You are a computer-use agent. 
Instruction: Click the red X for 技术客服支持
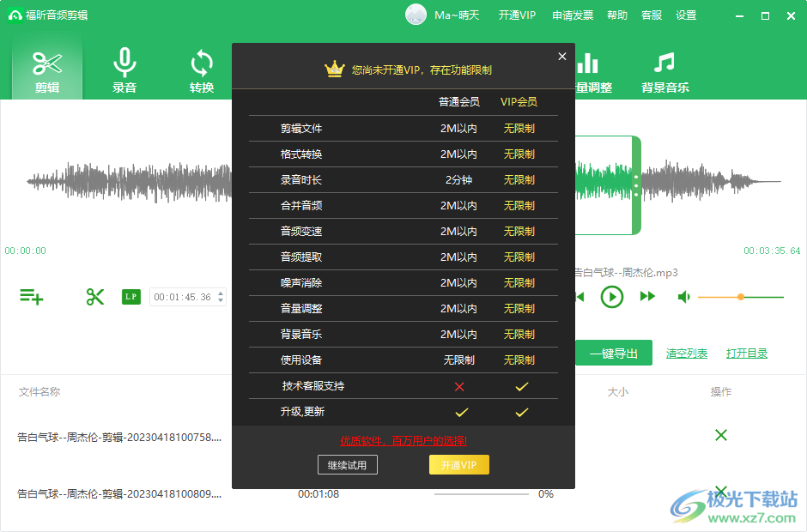(x=459, y=386)
